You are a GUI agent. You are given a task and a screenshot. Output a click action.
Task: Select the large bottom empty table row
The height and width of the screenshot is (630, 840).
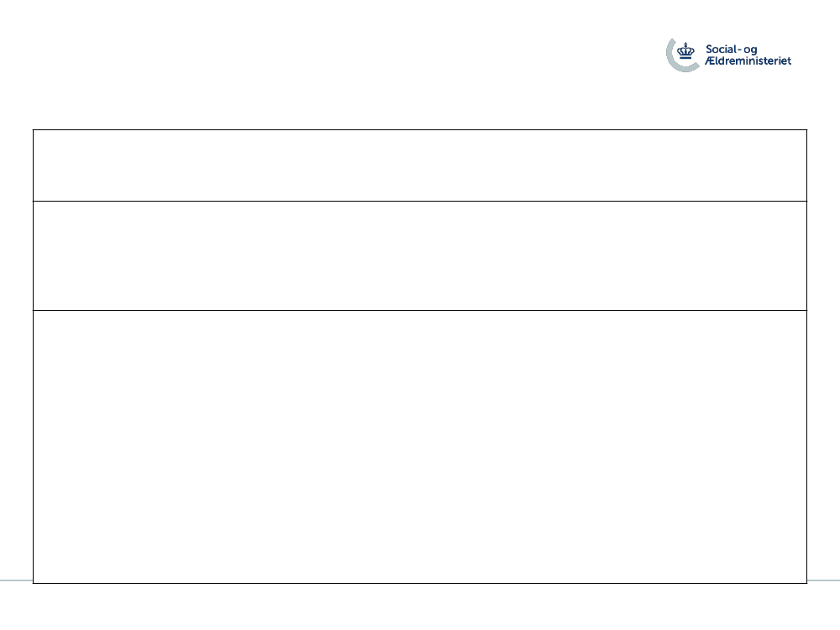click(420, 447)
